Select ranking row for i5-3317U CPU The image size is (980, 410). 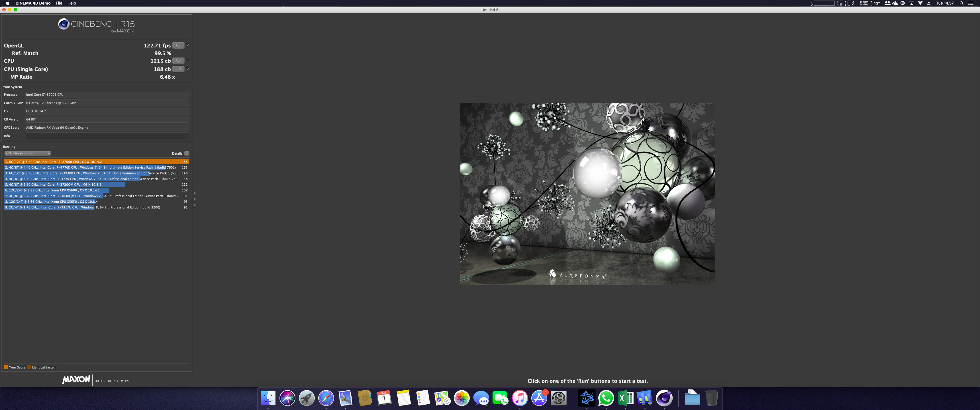tap(97, 207)
